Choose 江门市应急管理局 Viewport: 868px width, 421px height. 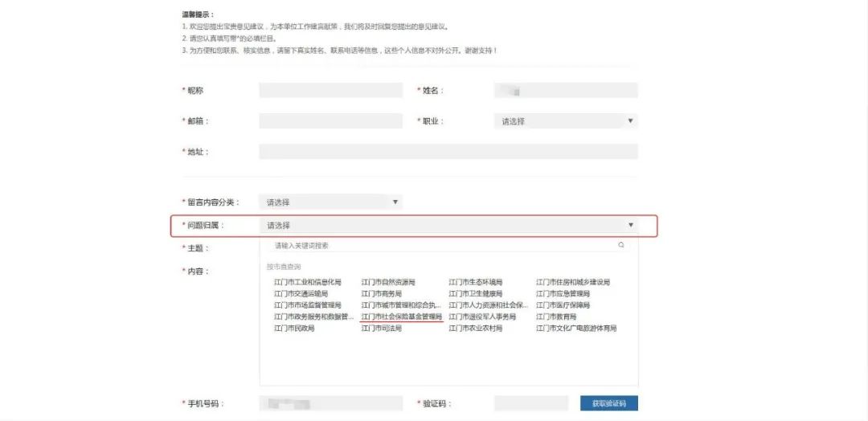pos(563,294)
